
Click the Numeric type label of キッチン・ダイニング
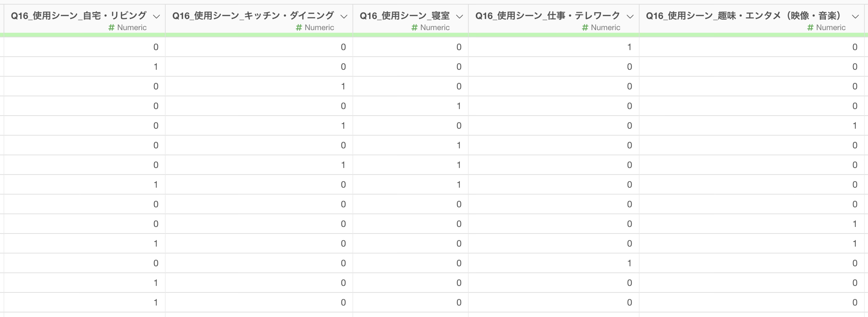tap(319, 28)
